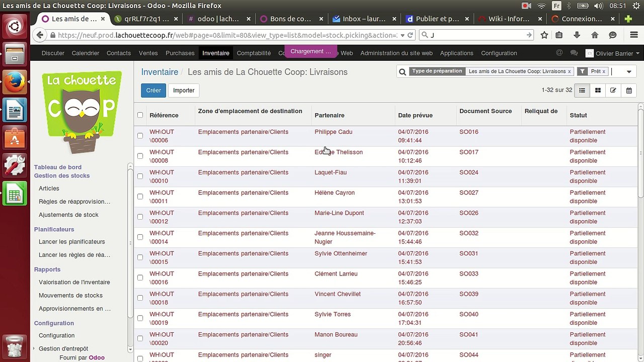This screenshot has height=362, width=644.
Task: Check the WH\OUT\00015 row checkbox
Action: click(140, 257)
